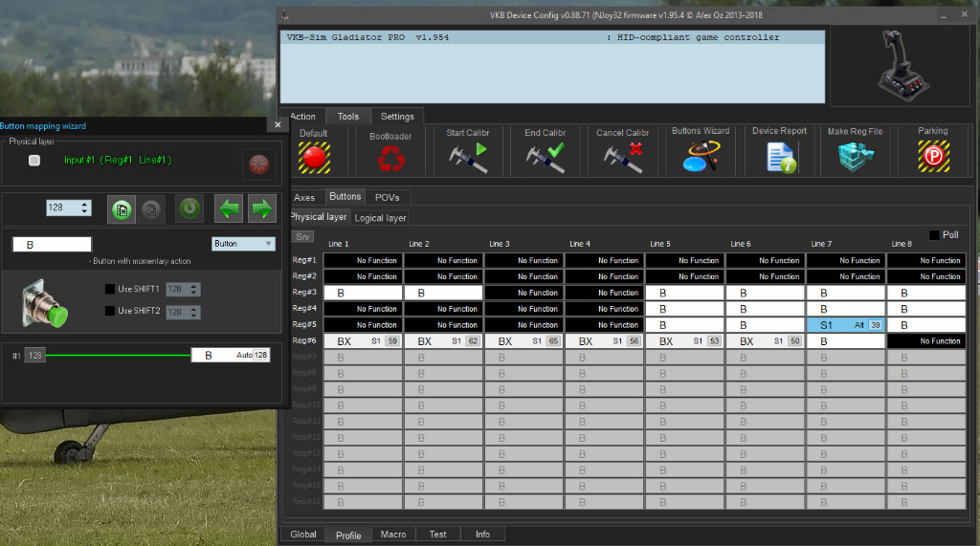Select the blue S1 Alt cell in Reg#5
980x546 pixels.
pos(845,325)
